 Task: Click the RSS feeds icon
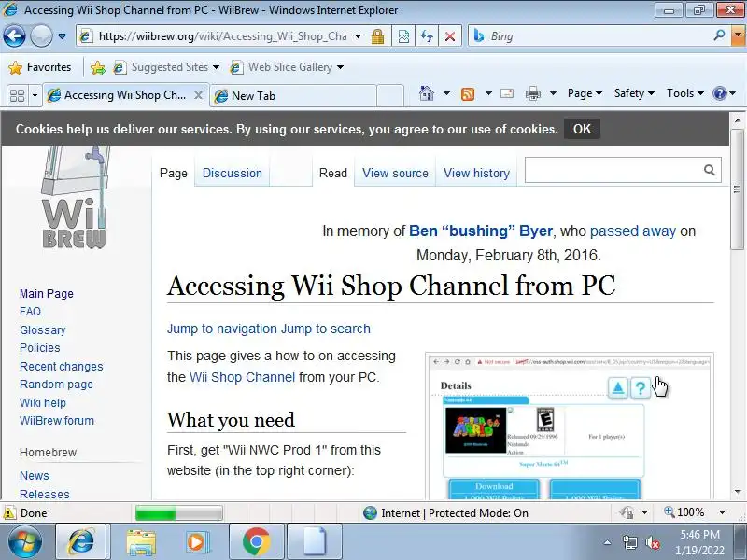468,94
